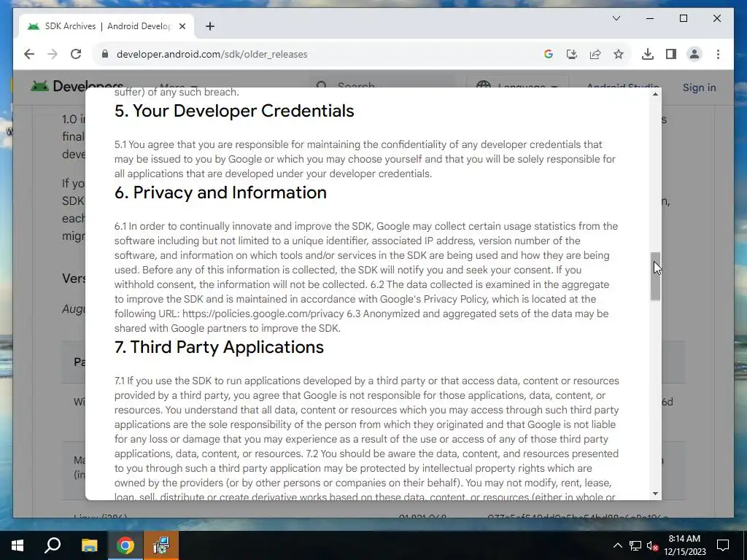Open Windows Start menu
This screenshot has width=747, height=560.
tap(18, 545)
